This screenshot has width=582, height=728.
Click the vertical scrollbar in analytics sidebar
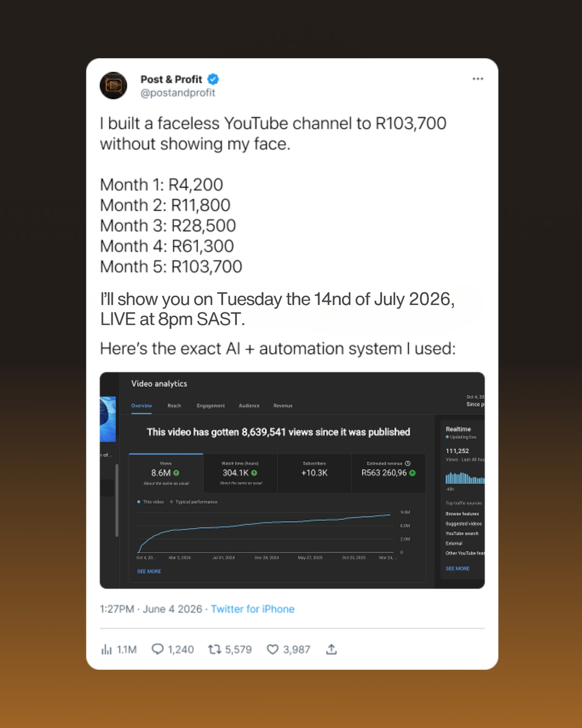click(x=117, y=500)
